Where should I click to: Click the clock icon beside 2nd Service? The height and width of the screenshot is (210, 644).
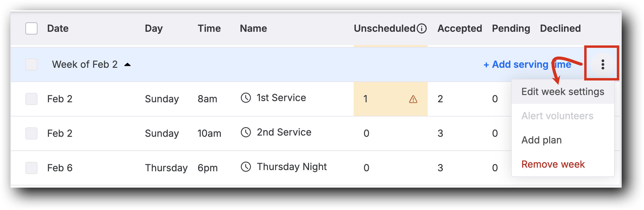pos(246,132)
